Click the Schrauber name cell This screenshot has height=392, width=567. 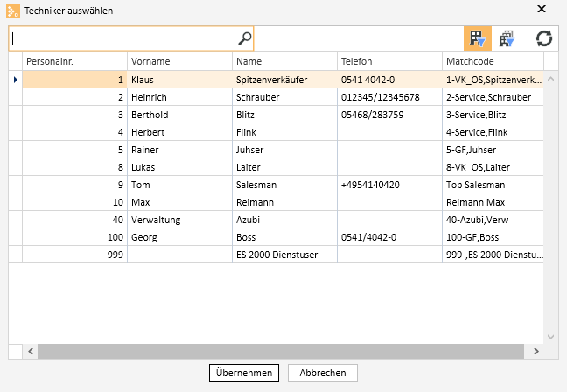[284, 97]
